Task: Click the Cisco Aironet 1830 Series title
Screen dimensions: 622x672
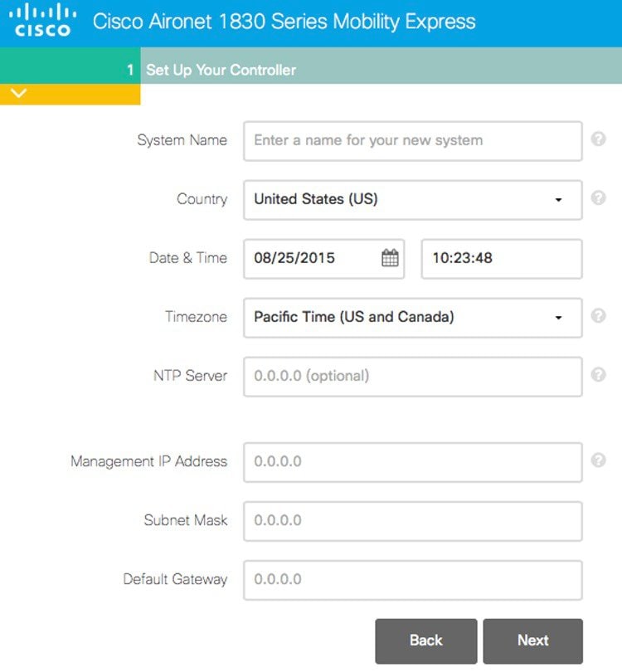Action: [284, 22]
